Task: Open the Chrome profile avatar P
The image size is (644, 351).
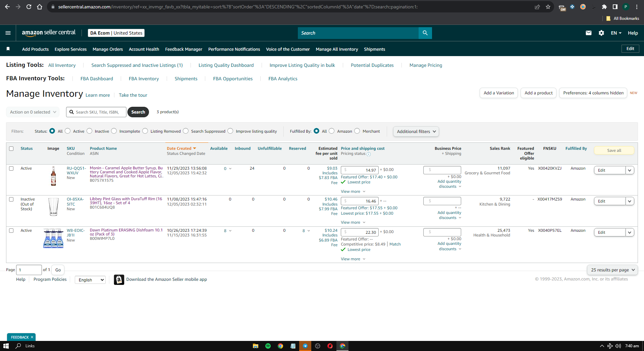Action: 626,7
